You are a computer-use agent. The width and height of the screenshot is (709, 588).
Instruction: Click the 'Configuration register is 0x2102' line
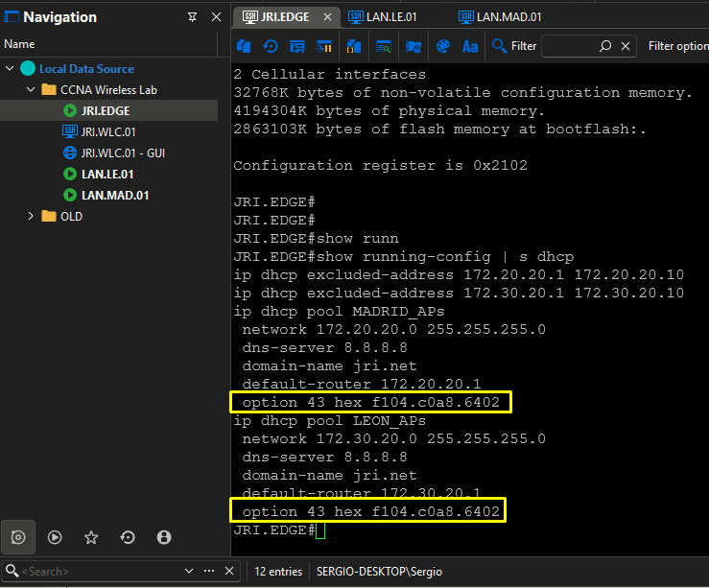pyautogui.click(x=380, y=165)
